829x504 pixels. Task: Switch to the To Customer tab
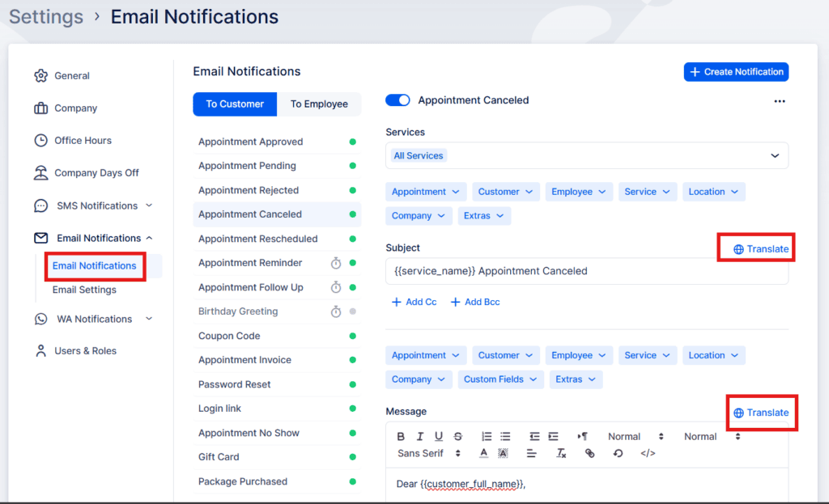coord(235,104)
